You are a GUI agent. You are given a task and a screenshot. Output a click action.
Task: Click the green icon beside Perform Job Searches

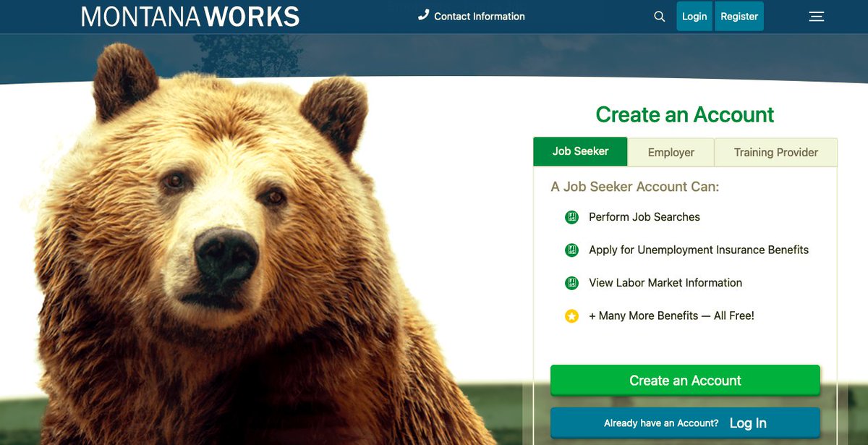[571, 217]
